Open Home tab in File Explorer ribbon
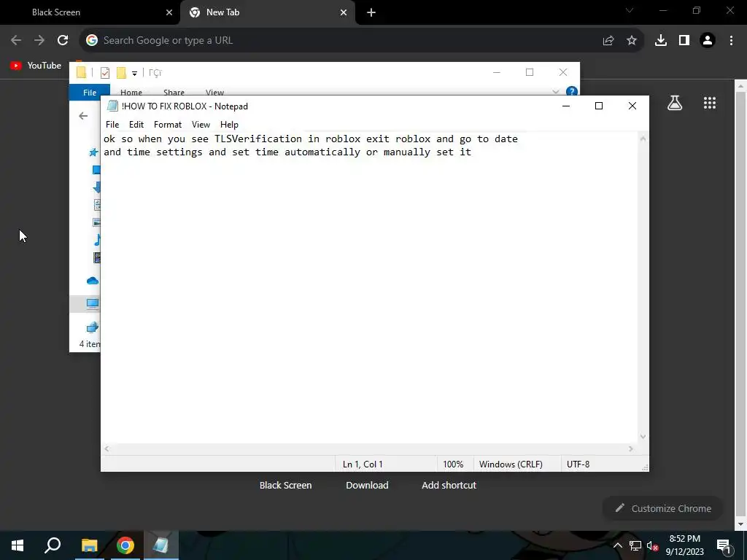Viewport: 747px width, 560px height. (131, 92)
